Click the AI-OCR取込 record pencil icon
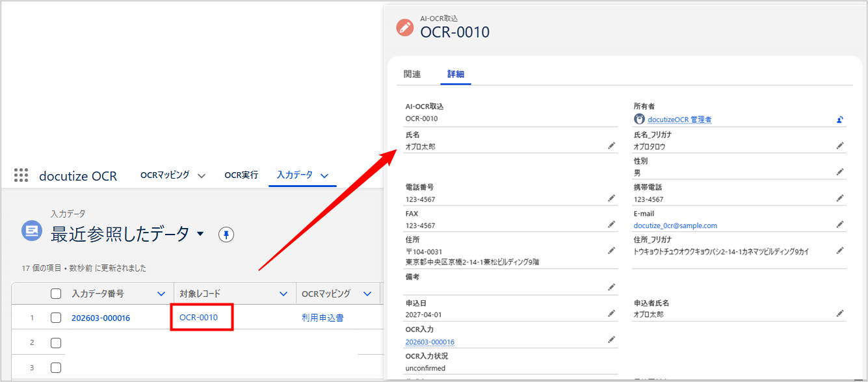The width and height of the screenshot is (868, 382). click(x=405, y=28)
